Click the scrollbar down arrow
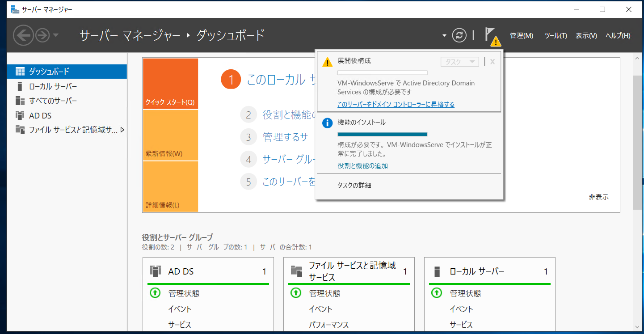The image size is (644, 334). [x=637, y=327]
